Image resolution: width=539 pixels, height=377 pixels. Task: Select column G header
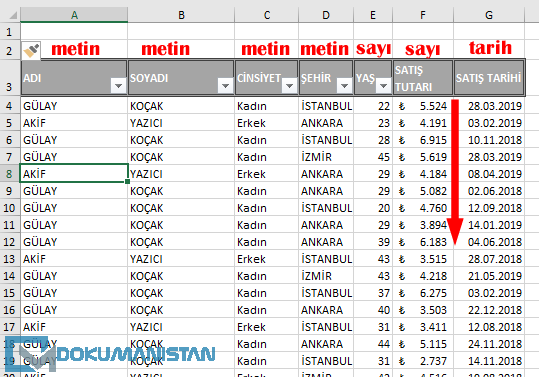point(489,15)
